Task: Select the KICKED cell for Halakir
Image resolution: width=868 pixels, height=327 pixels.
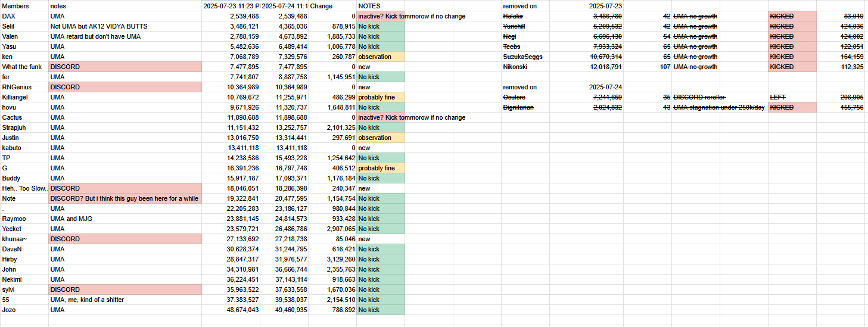Action: tap(791, 16)
